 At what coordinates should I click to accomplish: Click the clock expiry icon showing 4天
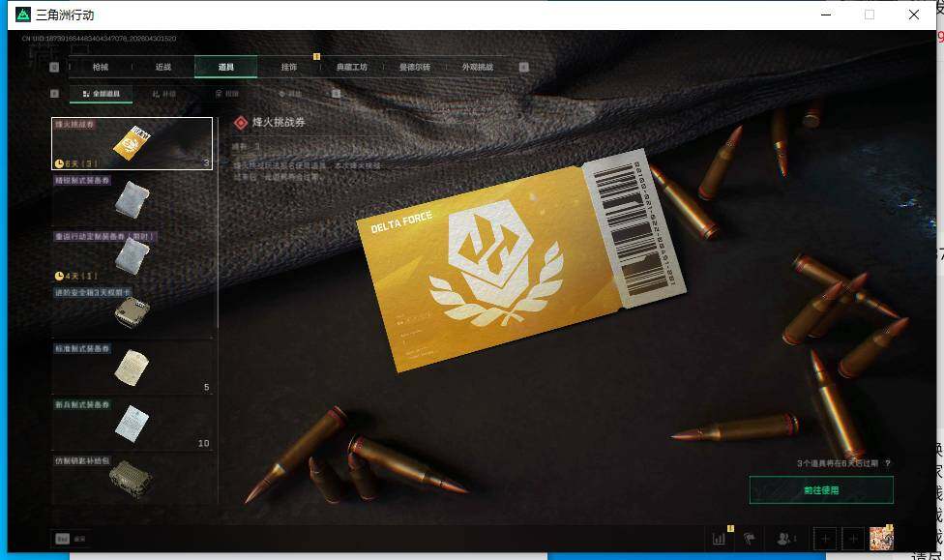pos(59,276)
